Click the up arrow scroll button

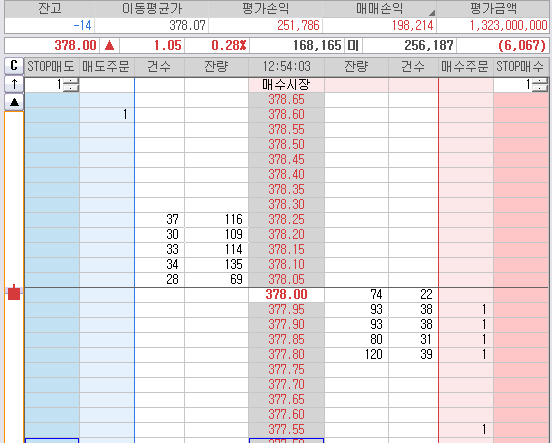(x=14, y=84)
